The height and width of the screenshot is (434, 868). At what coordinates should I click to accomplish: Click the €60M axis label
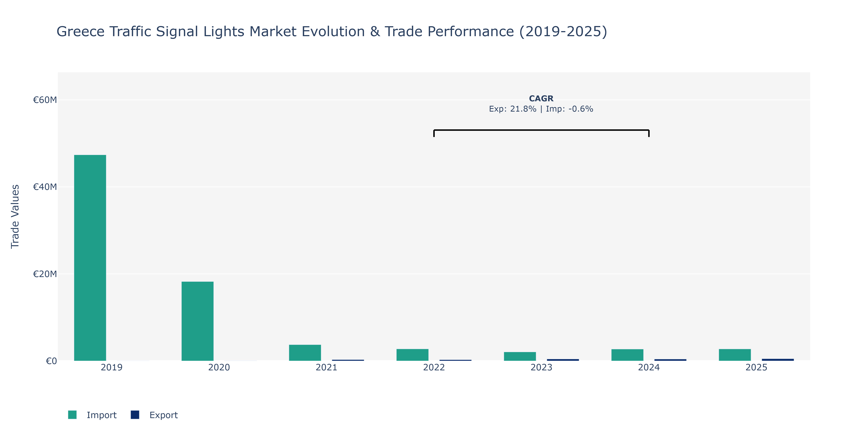(x=45, y=100)
